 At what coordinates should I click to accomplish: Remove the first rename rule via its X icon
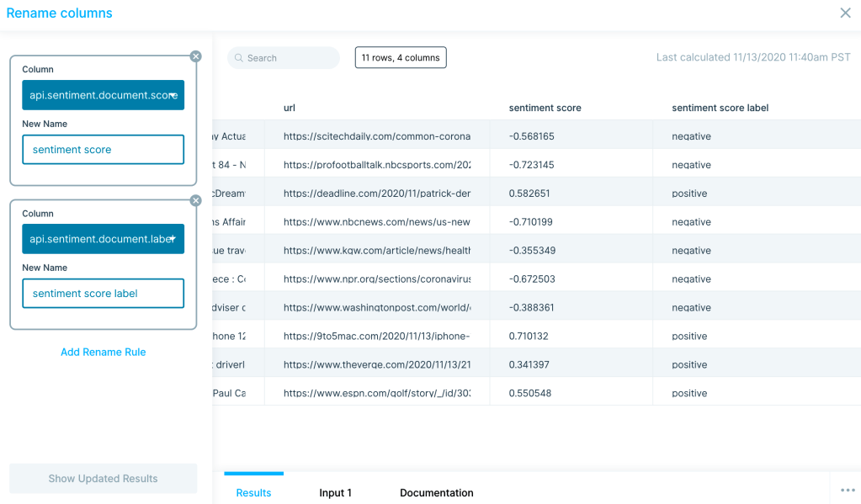click(x=195, y=56)
